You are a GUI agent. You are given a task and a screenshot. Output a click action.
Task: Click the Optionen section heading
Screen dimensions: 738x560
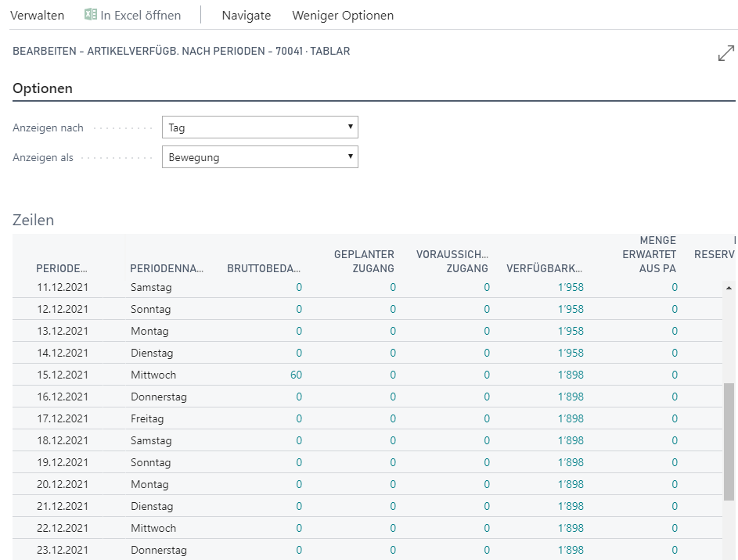[42, 88]
